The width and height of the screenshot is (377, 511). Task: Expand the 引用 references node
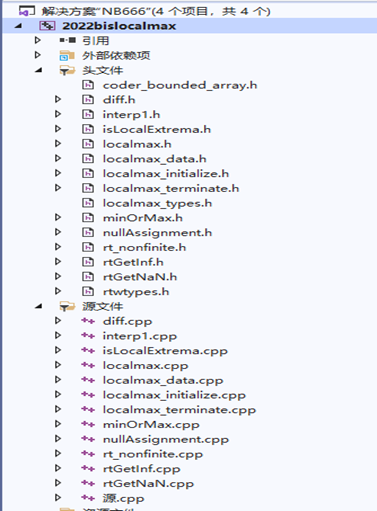coord(38,40)
